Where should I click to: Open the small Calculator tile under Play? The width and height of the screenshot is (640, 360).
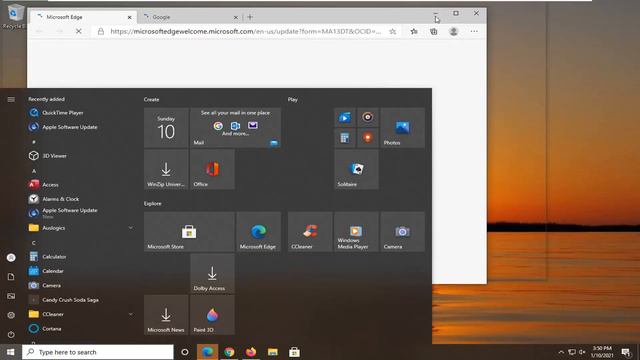pos(345,138)
